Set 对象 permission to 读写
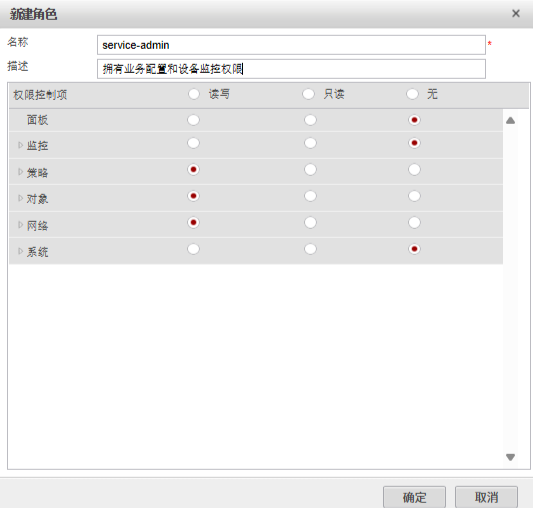 193,196
